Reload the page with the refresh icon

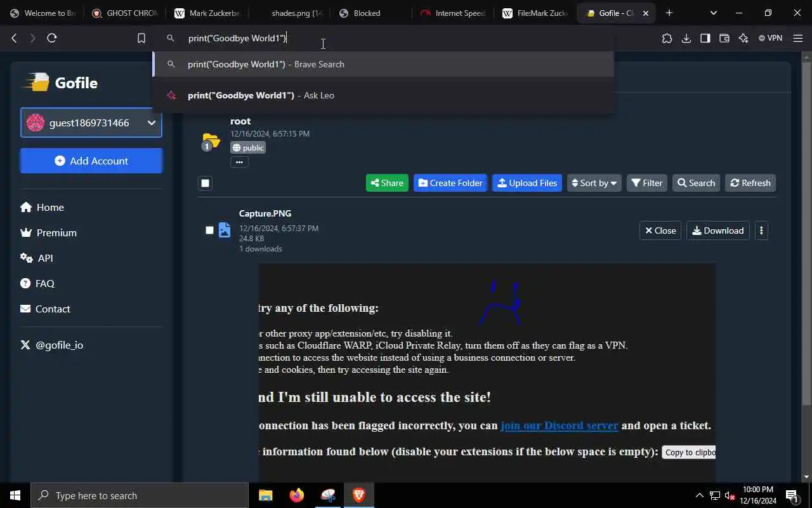pyautogui.click(x=52, y=38)
